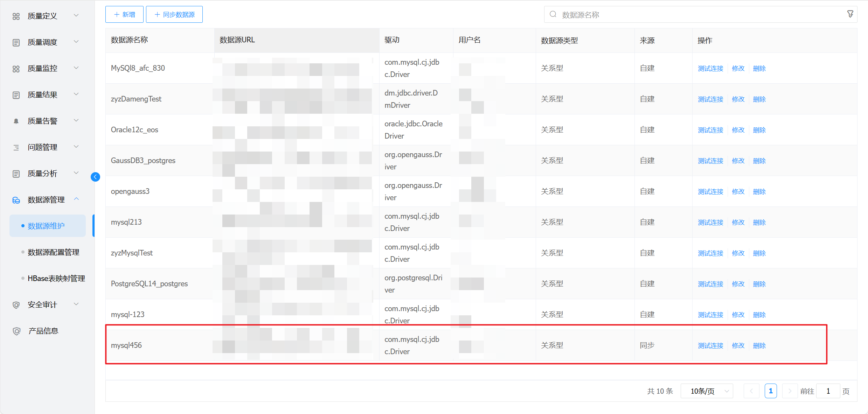Click the 产品信息 icon in sidebar

pos(16,331)
